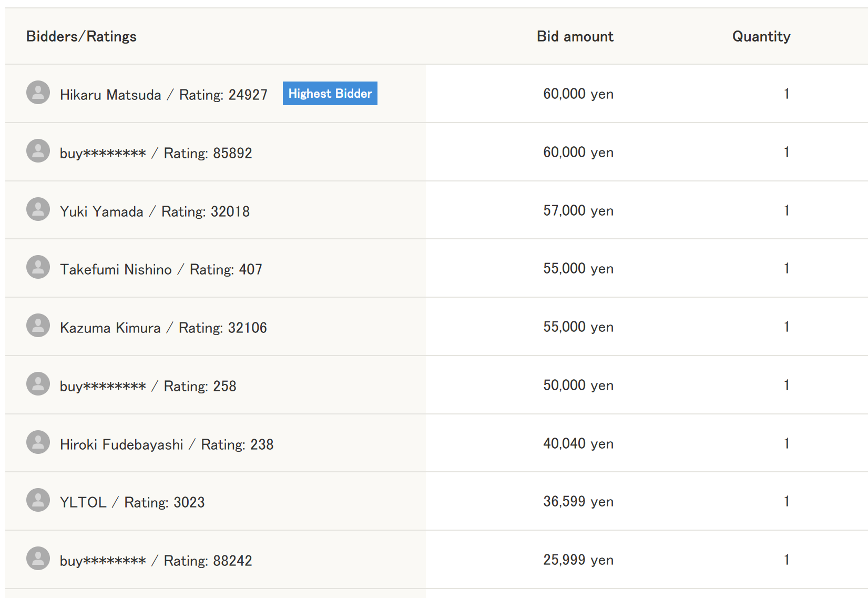Click Hiroki Fudebayashi's bidder name
Image resolution: width=868 pixels, height=598 pixels.
click(121, 444)
